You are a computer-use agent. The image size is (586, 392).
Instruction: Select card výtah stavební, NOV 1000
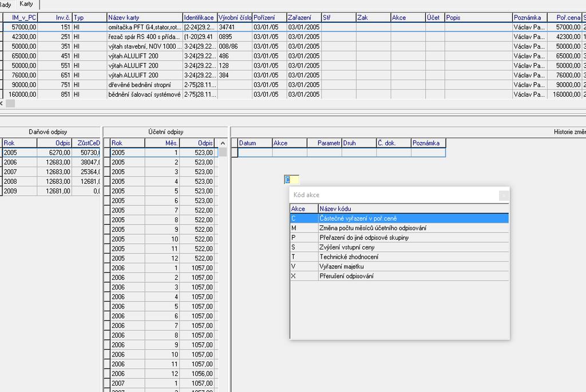point(145,46)
